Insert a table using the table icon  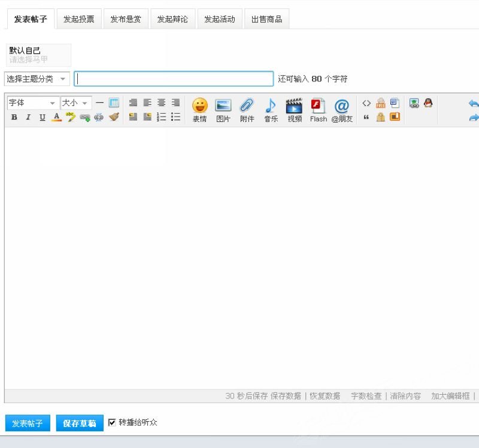pyautogui.click(x=114, y=103)
